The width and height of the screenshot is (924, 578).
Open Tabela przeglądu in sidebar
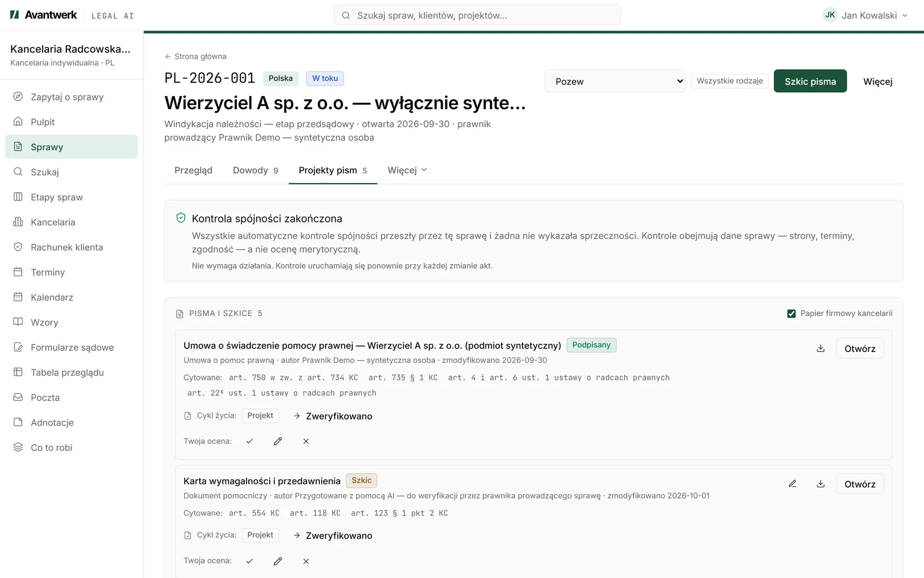72,372
